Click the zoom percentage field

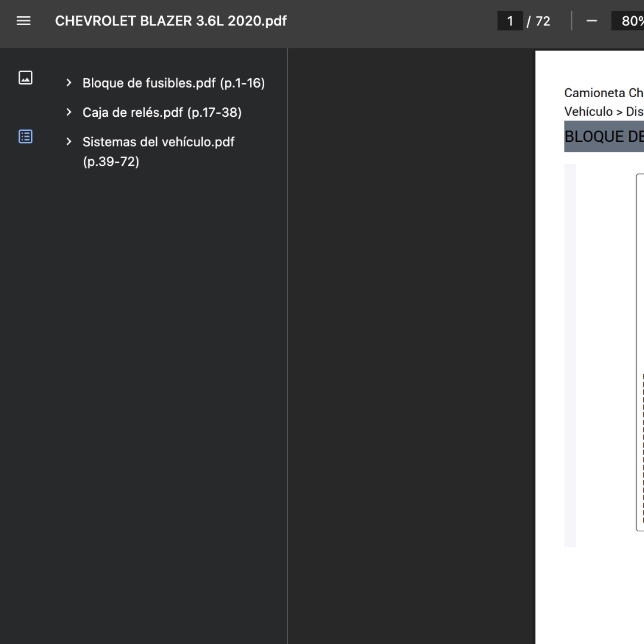click(x=628, y=21)
